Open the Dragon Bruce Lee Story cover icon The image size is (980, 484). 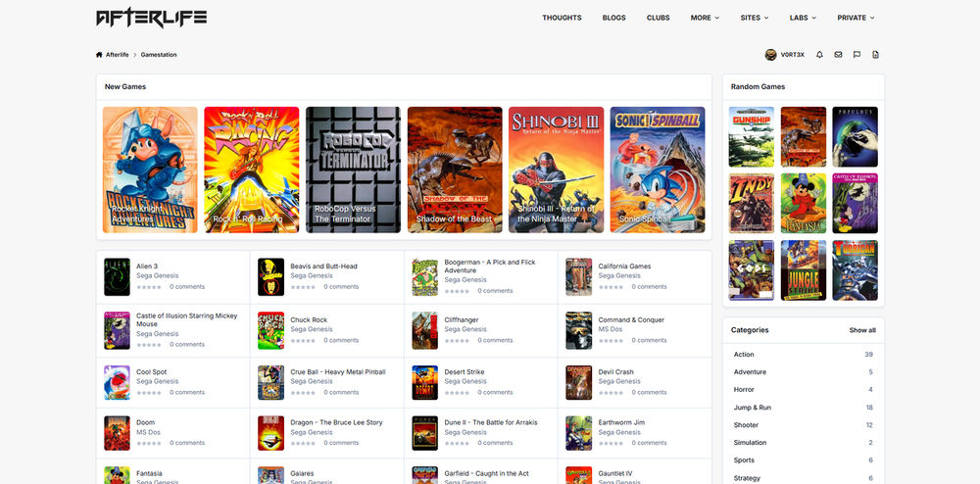point(270,433)
